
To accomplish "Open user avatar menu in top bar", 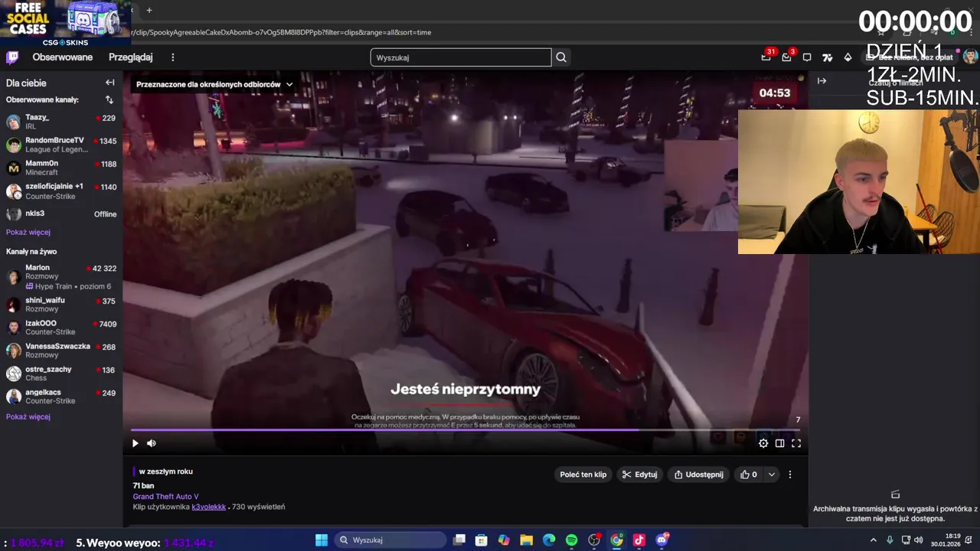I will (x=970, y=57).
